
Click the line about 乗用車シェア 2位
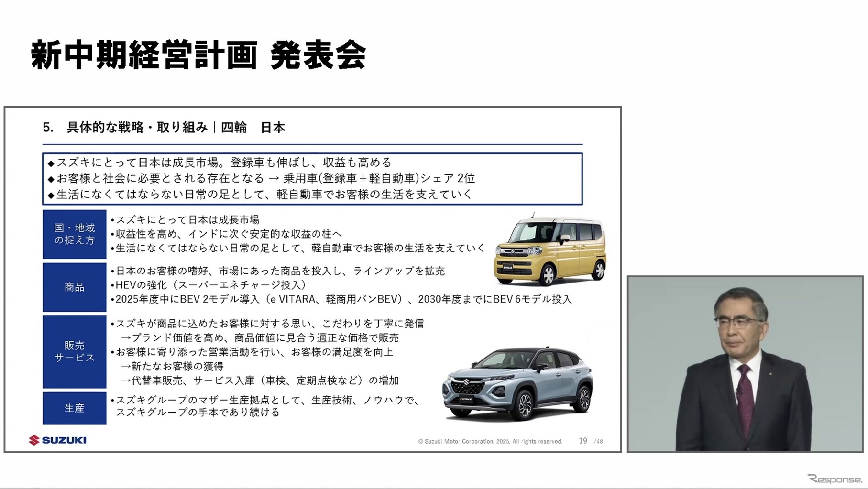pos(262,178)
